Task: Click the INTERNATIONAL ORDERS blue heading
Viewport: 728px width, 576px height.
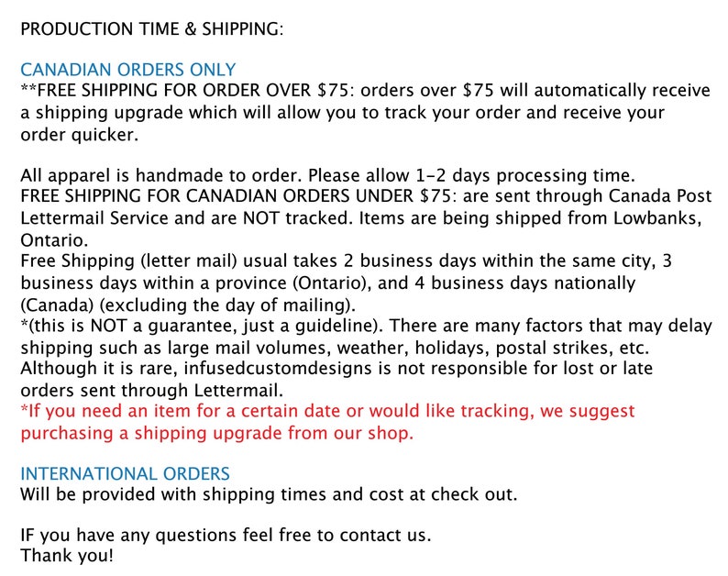Action: tap(126, 474)
